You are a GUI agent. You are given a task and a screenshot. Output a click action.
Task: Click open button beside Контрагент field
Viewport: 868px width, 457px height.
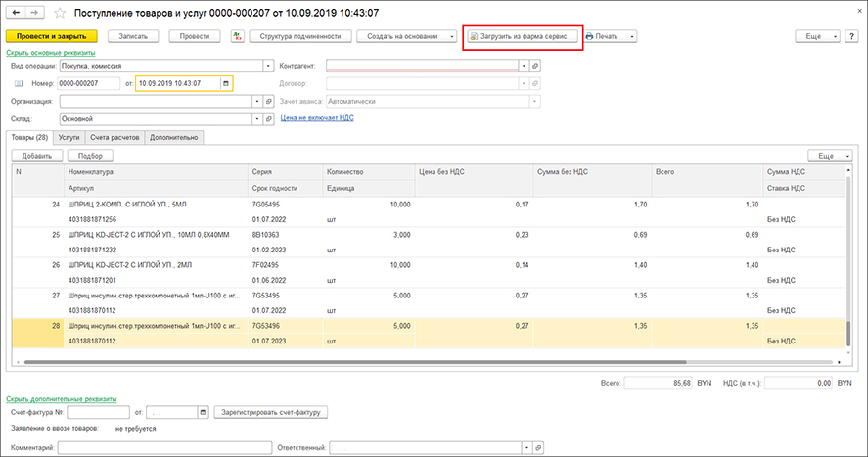tap(535, 66)
